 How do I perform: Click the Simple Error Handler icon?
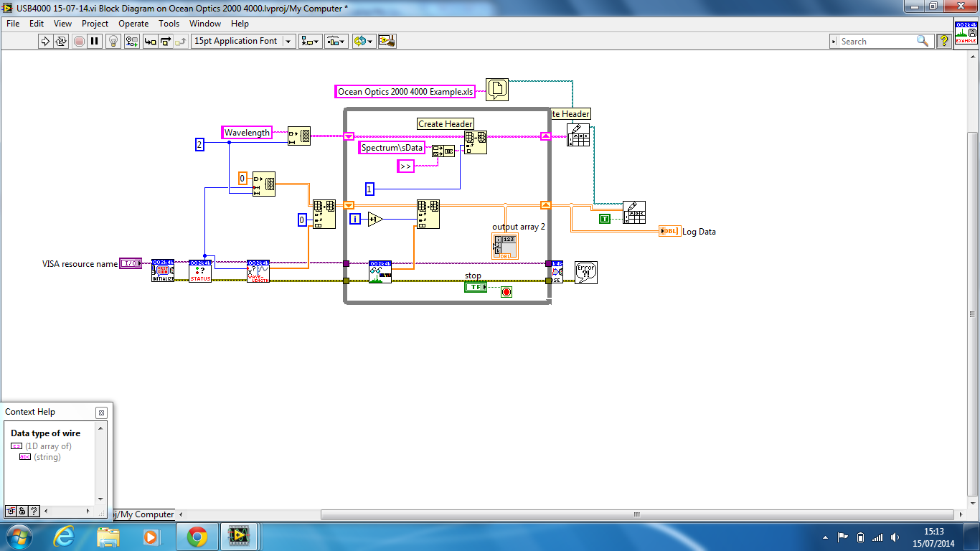tap(586, 273)
